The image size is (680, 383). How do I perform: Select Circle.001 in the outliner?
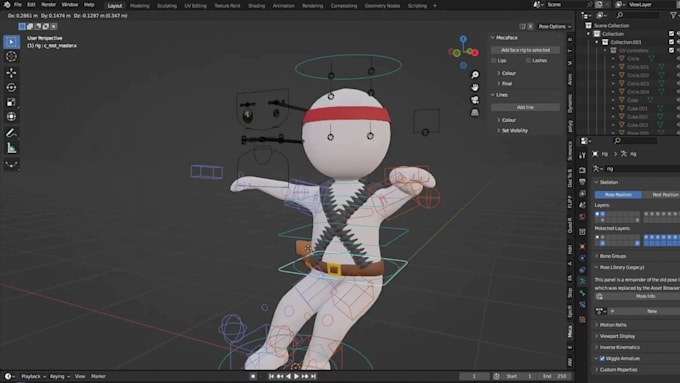[x=638, y=67]
